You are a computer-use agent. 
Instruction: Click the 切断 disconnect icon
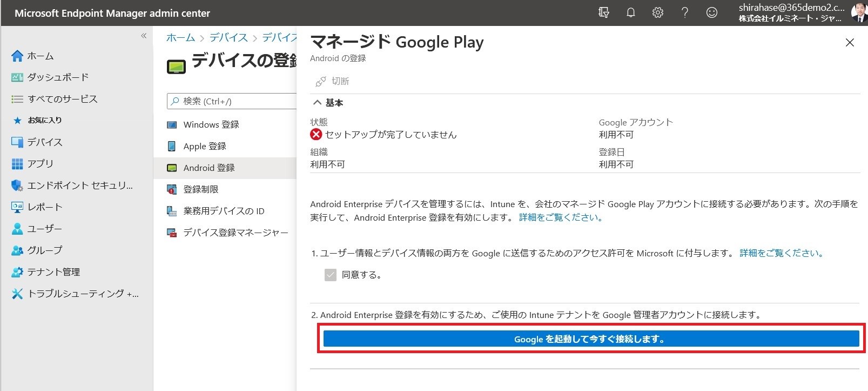(x=321, y=82)
